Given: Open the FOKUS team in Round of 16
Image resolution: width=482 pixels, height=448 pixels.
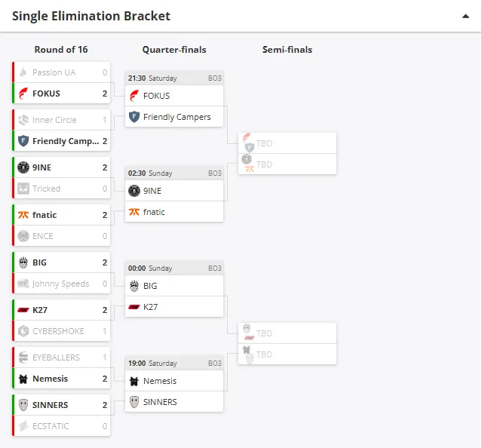Looking at the screenshot, I should point(46,94).
